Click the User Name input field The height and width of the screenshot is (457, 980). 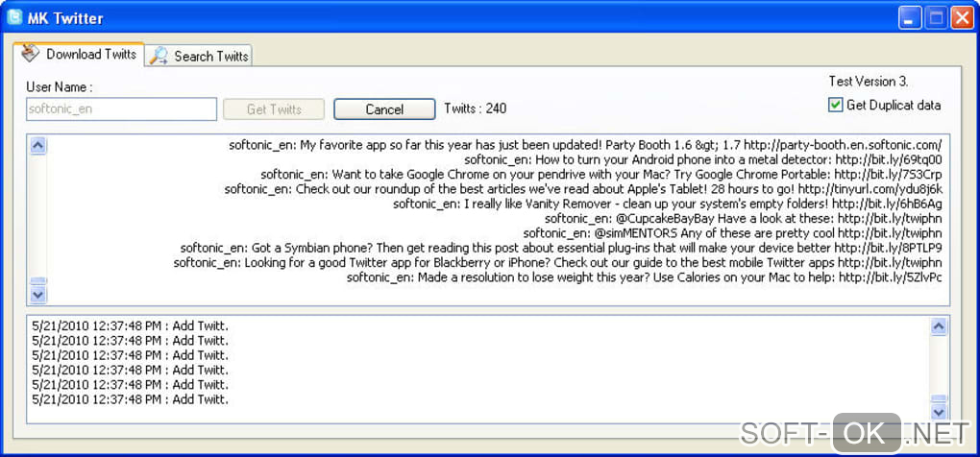coord(121,108)
